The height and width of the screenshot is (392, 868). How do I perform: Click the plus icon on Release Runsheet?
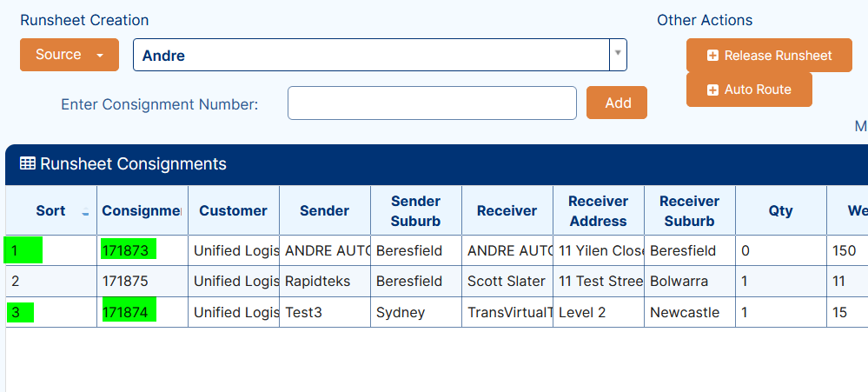[x=712, y=56]
